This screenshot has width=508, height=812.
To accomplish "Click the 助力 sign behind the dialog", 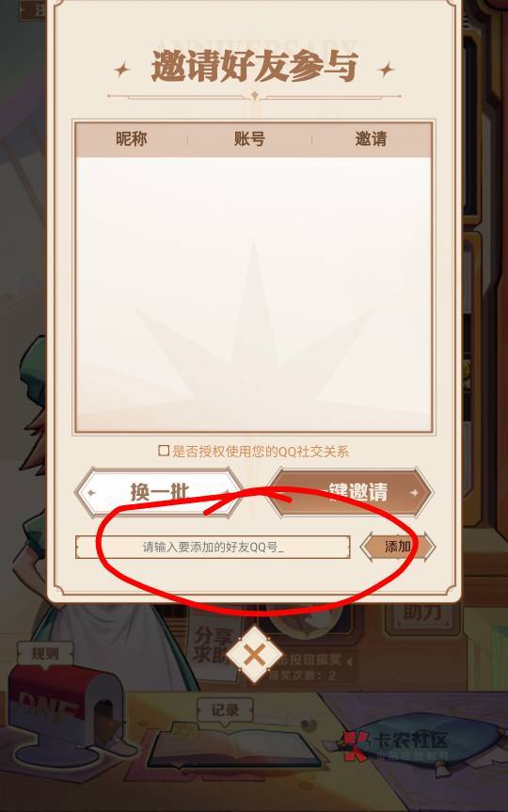I will click(422, 613).
